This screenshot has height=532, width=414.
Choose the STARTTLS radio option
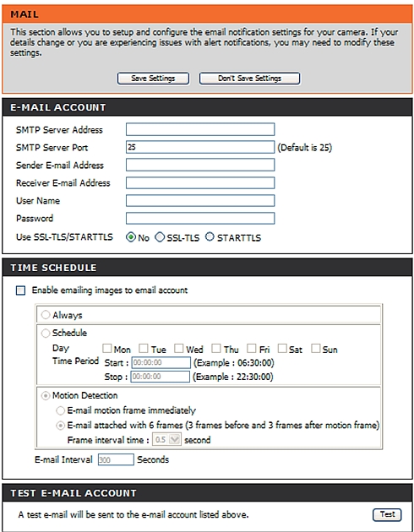pyautogui.click(x=210, y=236)
